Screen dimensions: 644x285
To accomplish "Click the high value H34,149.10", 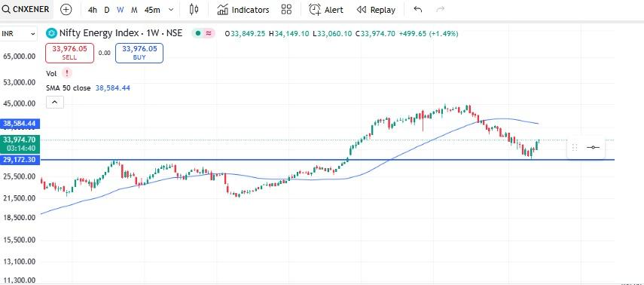I will pos(288,34).
